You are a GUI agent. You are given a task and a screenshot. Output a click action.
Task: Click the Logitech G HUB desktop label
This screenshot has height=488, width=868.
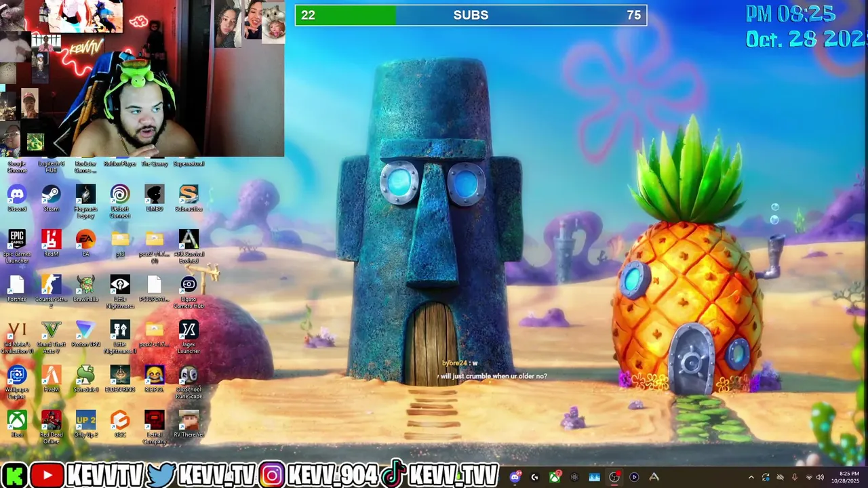(x=52, y=166)
